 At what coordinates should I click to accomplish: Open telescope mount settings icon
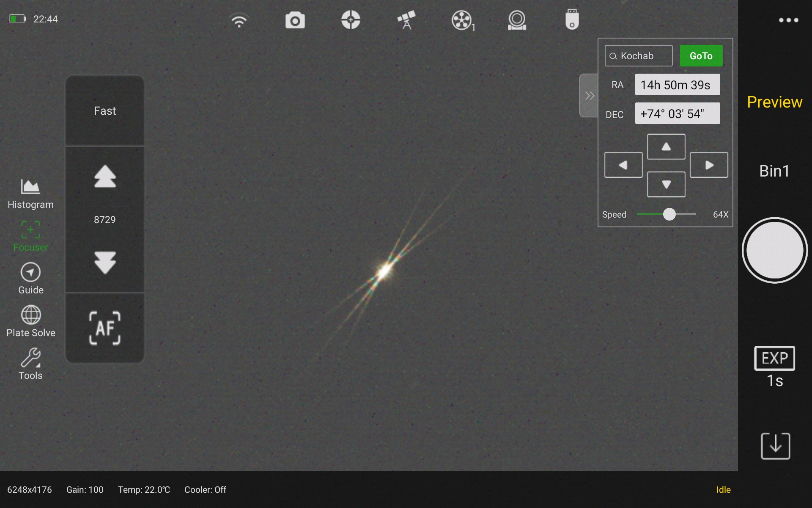tap(406, 20)
